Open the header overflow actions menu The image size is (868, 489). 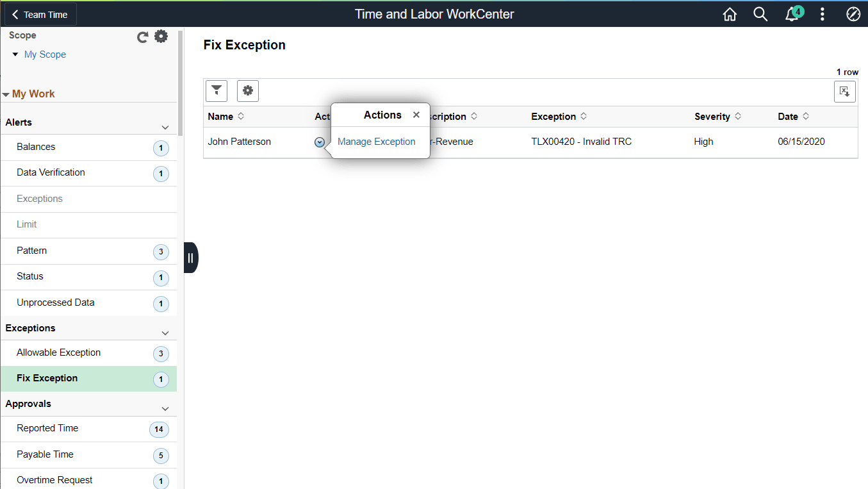click(823, 13)
